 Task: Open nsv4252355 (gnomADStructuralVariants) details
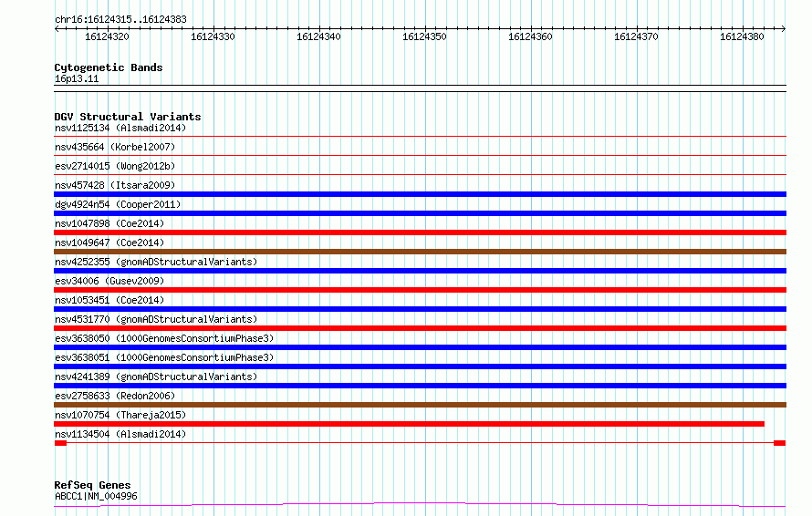click(156, 262)
